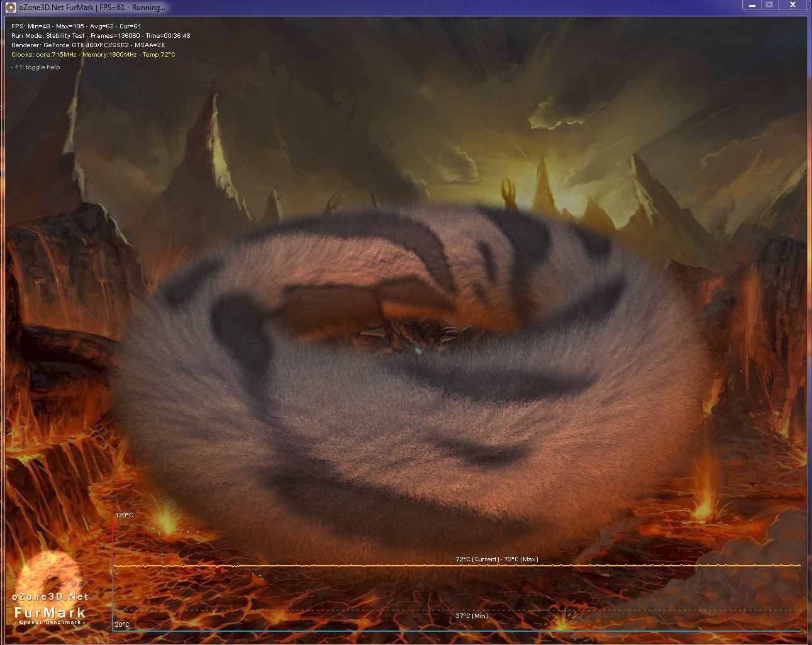This screenshot has width=812, height=645.
Task: Click the 'F1: toggle help' hint
Action: pos(36,67)
